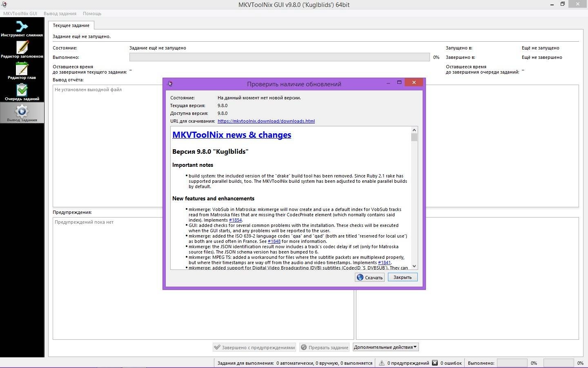Open the job queue (Очередь заданий)

point(22,92)
